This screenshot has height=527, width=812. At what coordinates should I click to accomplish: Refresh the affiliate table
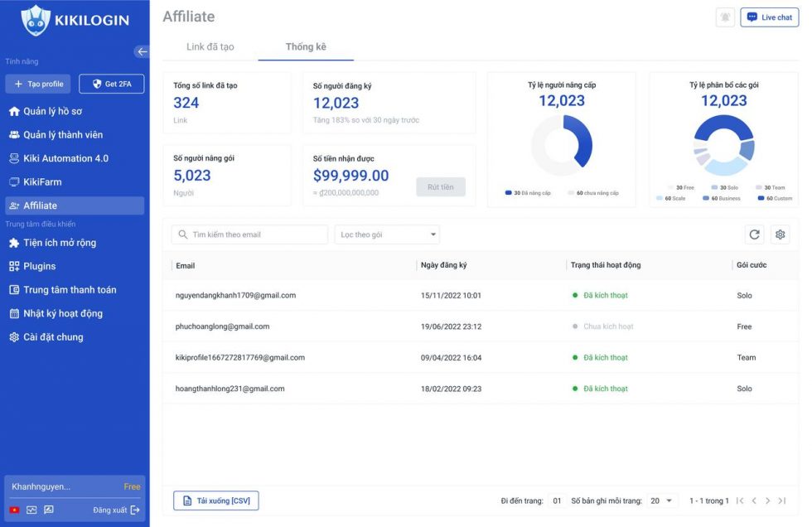pos(754,234)
